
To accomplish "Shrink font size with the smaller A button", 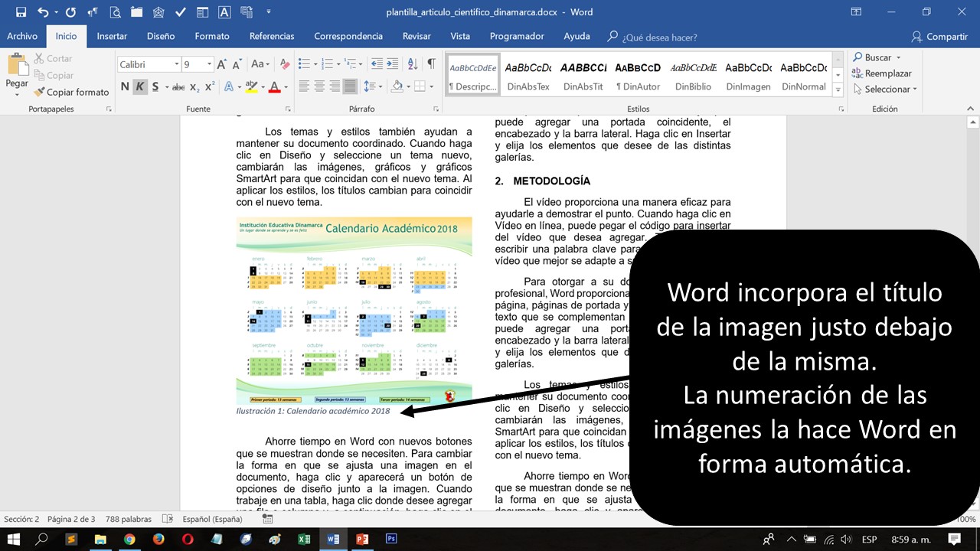I will [x=237, y=64].
